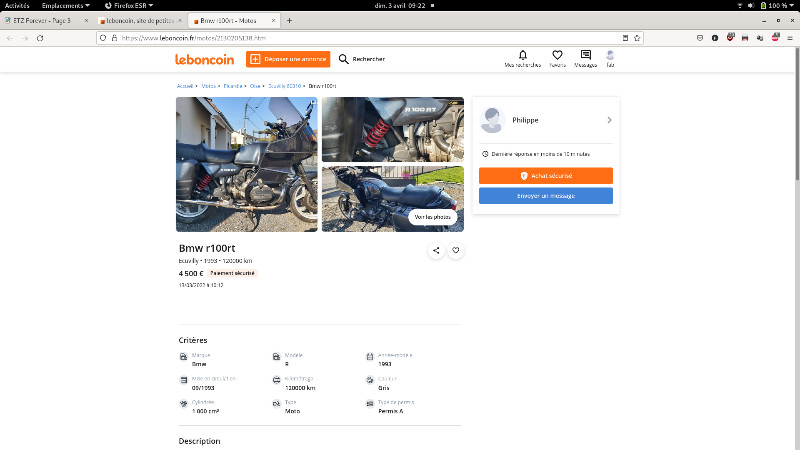Click the Type de permis icon
Screen dimensions: 800x450
pos(370,404)
